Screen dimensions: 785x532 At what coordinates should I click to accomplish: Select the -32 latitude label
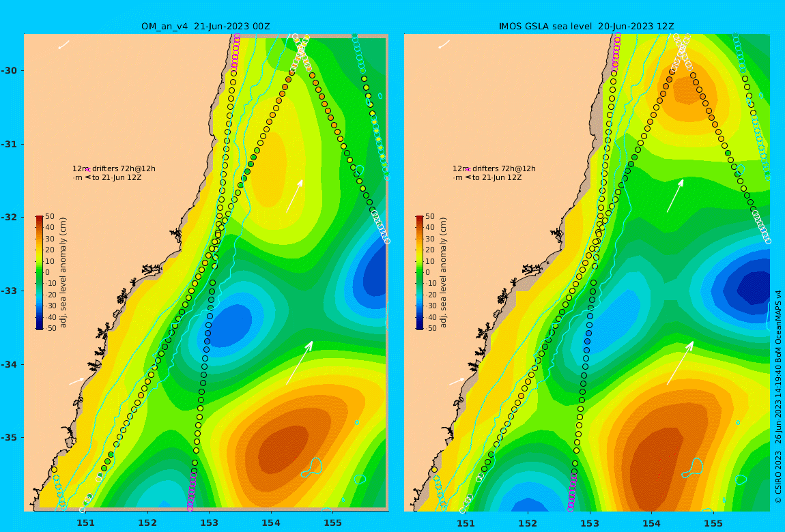10,217
